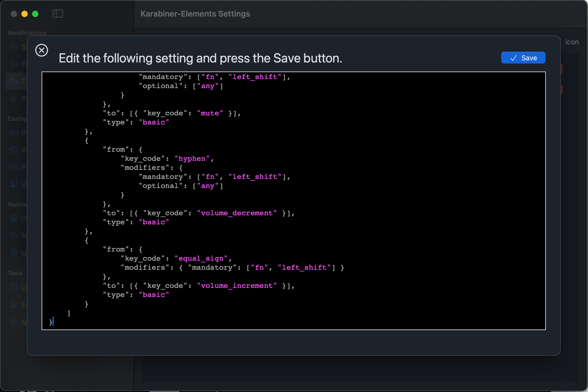Click the closing square bracket near the end
The width and height of the screenshot is (588, 392).
coord(69,313)
